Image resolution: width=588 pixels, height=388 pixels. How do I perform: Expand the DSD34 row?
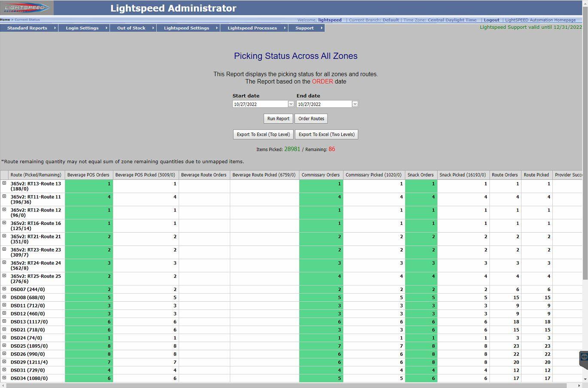pos(4,378)
